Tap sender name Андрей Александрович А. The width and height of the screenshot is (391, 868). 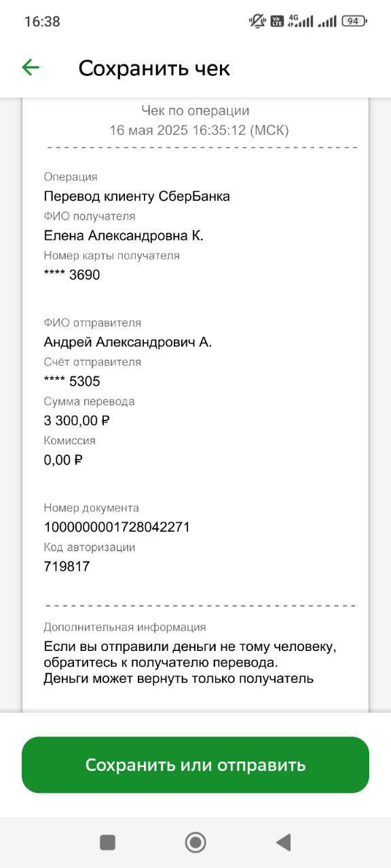point(128,342)
